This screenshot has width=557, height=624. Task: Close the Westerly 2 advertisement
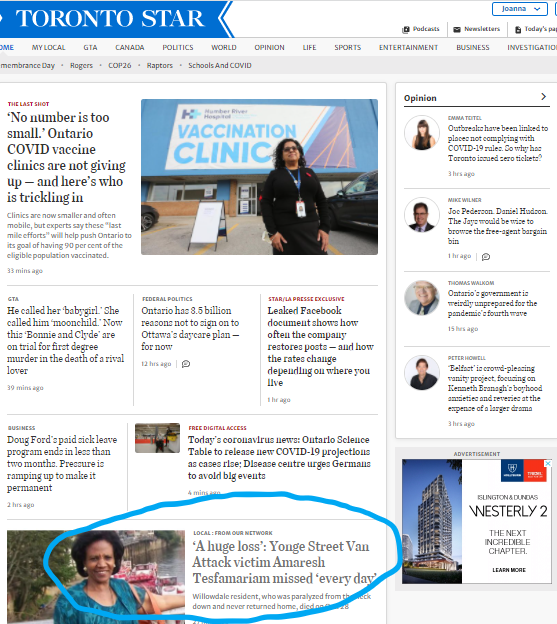pos(548,463)
